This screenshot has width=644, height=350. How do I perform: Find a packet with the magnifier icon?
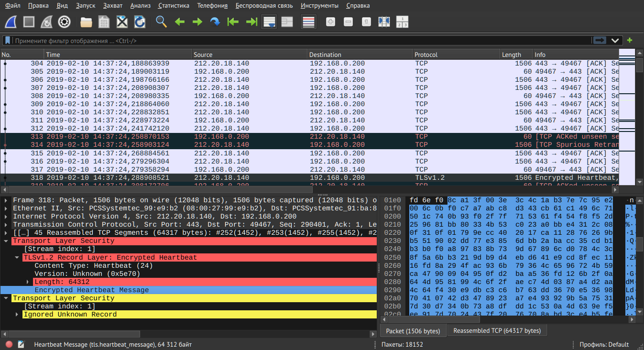(161, 22)
